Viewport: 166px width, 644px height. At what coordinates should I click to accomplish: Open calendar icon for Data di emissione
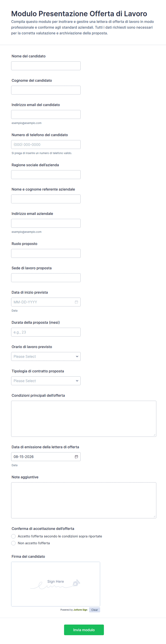[76, 457]
